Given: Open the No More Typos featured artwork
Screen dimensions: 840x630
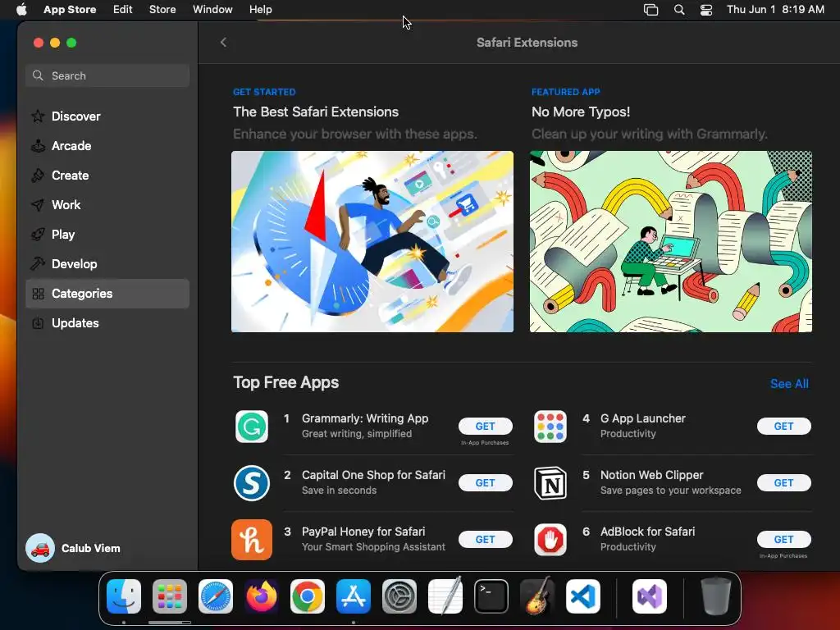Looking at the screenshot, I should [x=671, y=242].
